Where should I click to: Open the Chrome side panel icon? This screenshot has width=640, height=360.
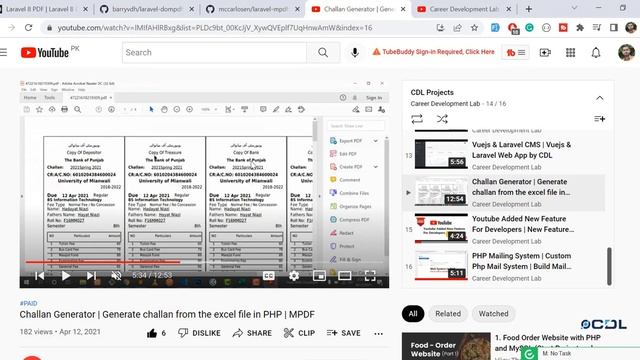click(x=613, y=28)
